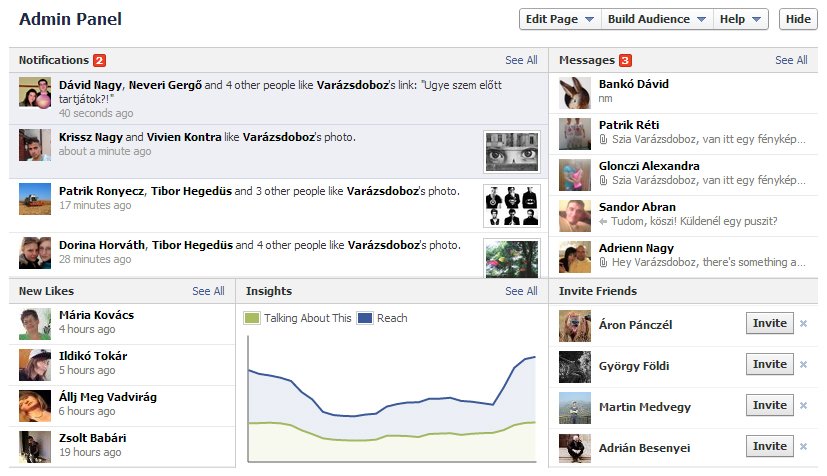Viewport: 827px width, 476px height.
Task: Dismiss Áron Pánczél invite suggestion
Action: tap(803, 324)
